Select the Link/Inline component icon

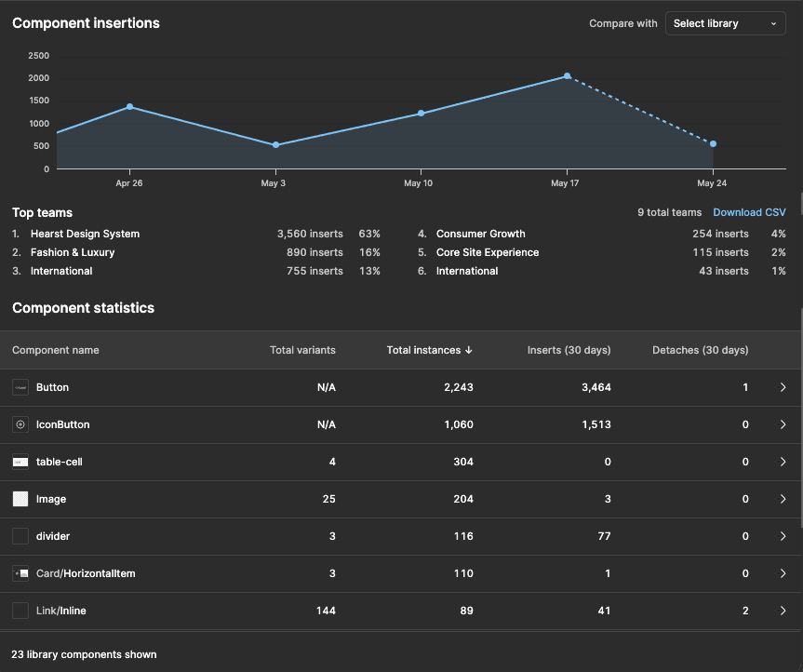20,610
